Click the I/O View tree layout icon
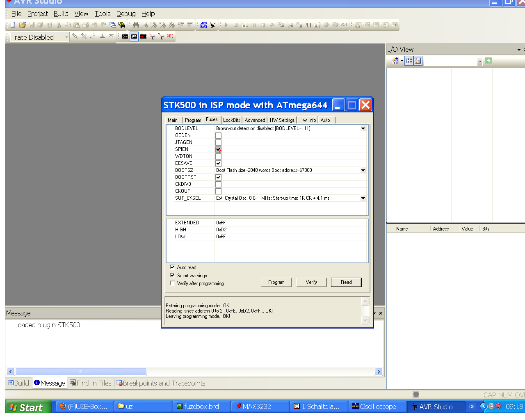This screenshot has width=525, height=420. click(x=409, y=61)
